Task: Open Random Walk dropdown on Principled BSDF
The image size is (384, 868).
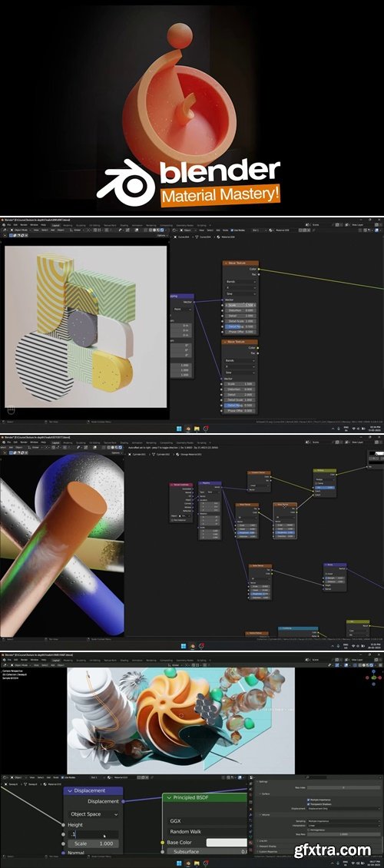Action: click(207, 831)
